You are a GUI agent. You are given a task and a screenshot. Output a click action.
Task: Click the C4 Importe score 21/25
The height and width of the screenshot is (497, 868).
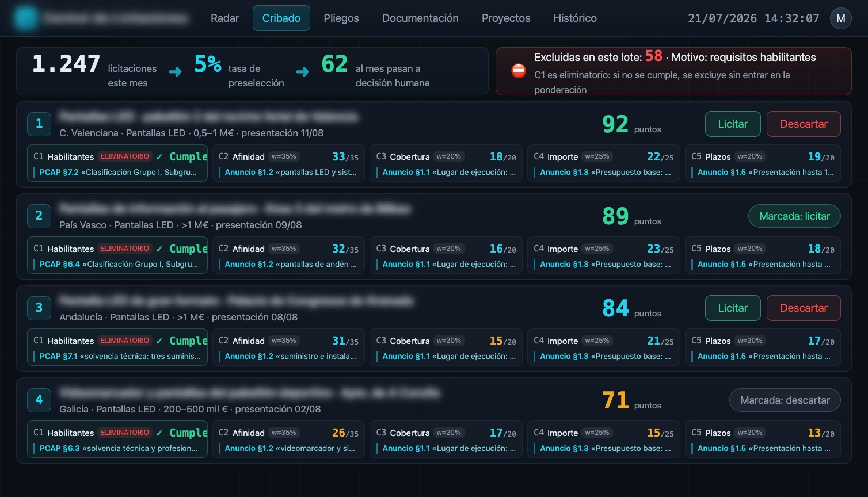[660, 341]
